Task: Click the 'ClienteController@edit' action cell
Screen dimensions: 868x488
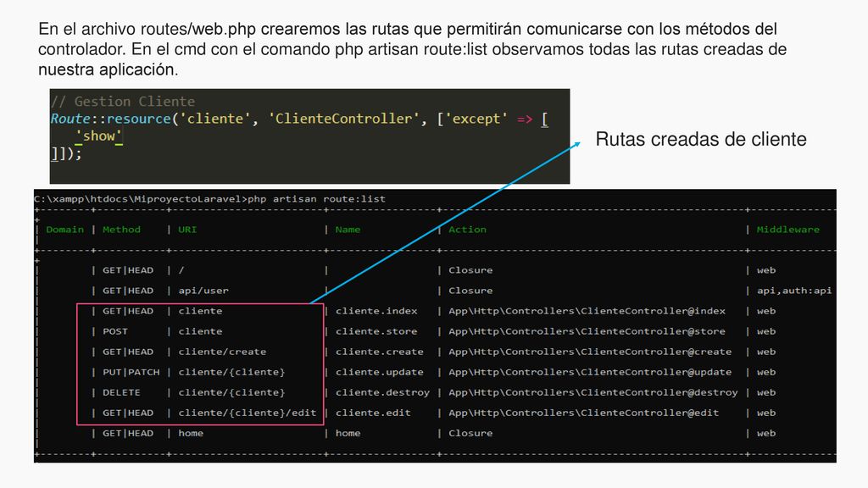Action: [583, 413]
